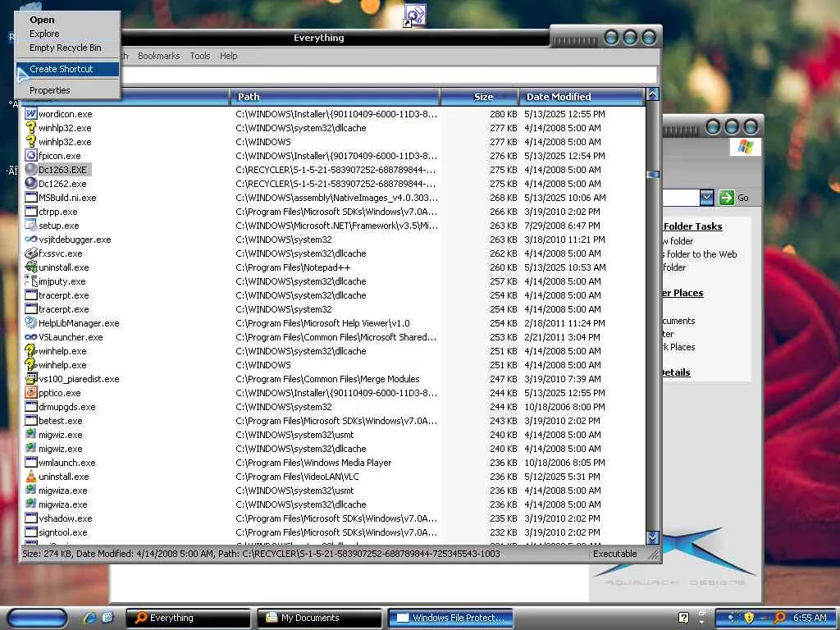
Task: Launch Internet Explorer from quick launch
Action: [89, 618]
